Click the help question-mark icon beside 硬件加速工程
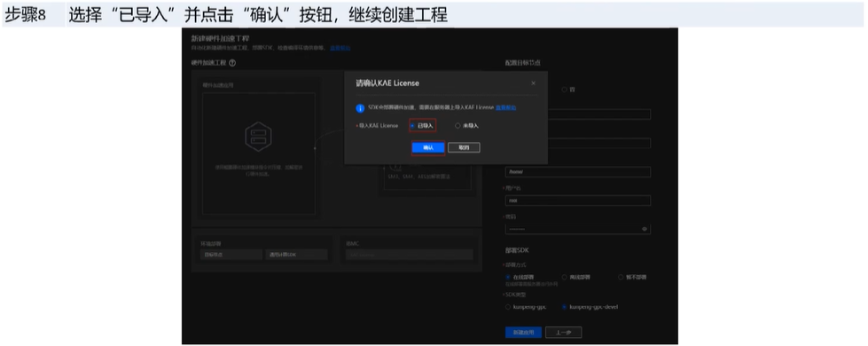The height and width of the screenshot is (346, 868). [232, 63]
